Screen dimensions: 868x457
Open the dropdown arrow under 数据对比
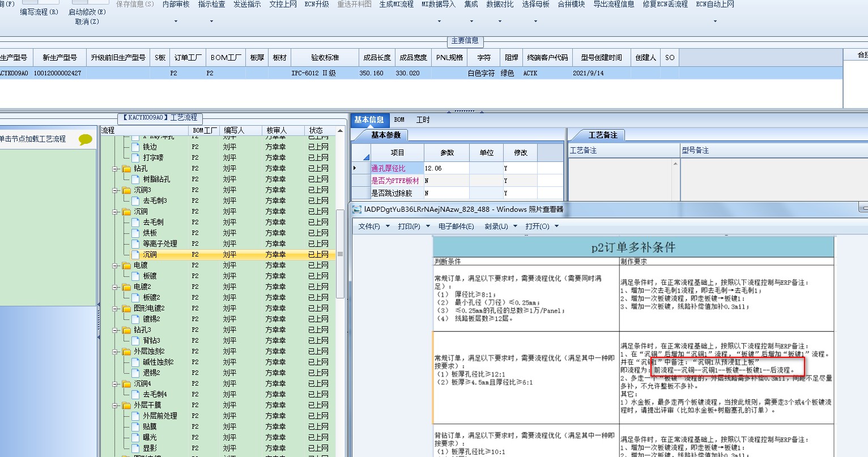point(500,22)
